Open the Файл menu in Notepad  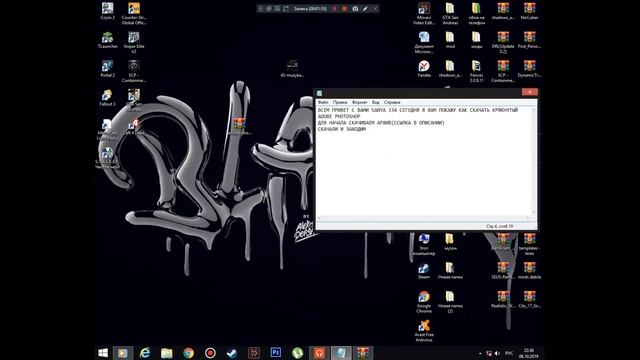[x=323, y=102]
